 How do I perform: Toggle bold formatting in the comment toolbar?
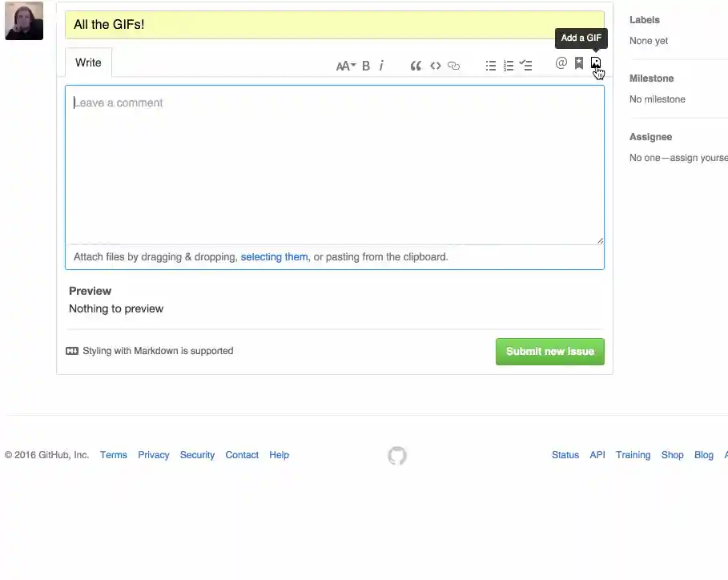(366, 65)
